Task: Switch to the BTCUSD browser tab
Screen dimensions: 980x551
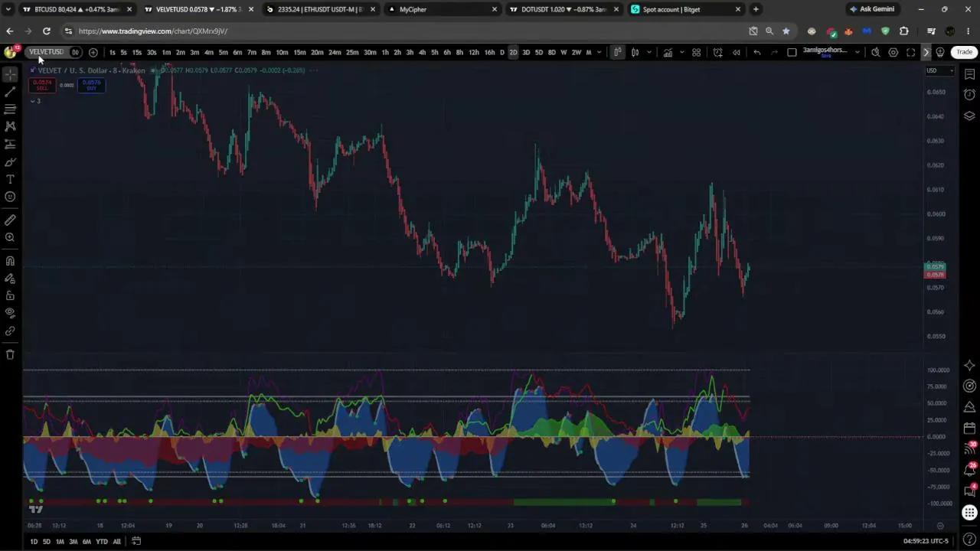Action: point(77,9)
